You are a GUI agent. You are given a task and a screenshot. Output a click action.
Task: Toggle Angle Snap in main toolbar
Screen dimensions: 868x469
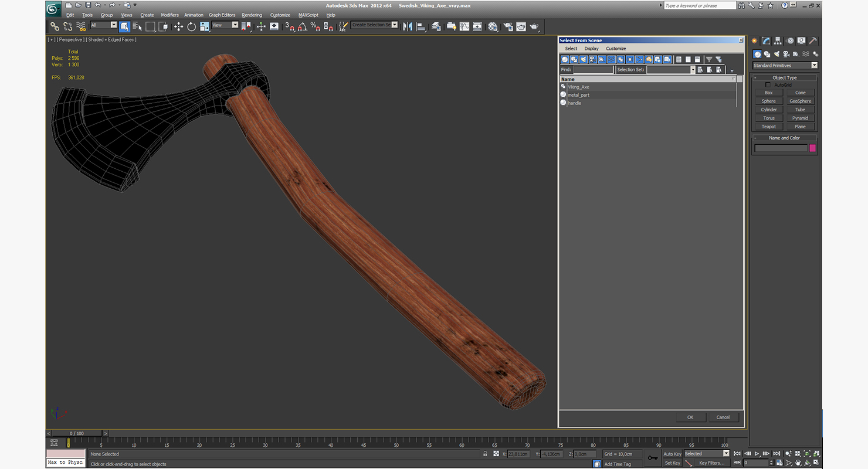pos(302,26)
